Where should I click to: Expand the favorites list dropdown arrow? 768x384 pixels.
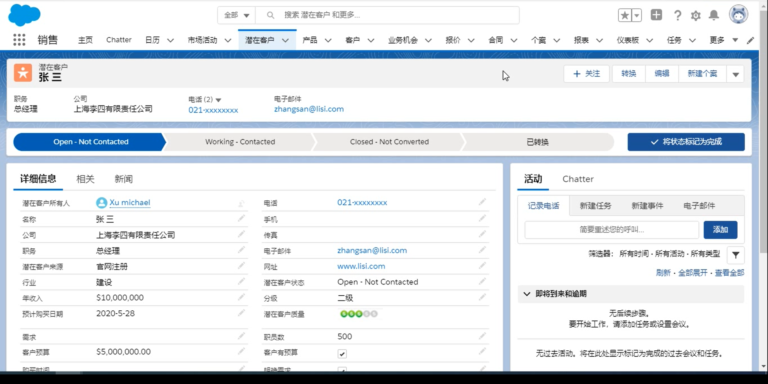(x=637, y=15)
